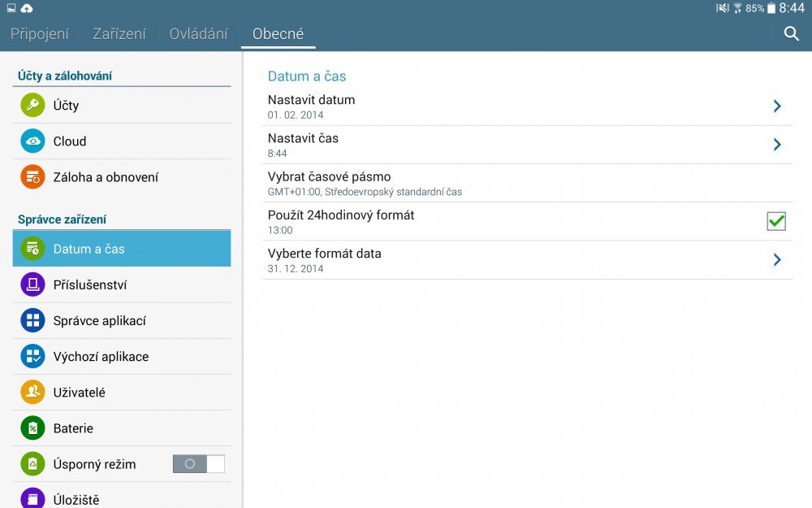This screenshot has height=508, width=812.
Task: Open Nastavit čas using the arrow
Action: pyautogui.click(x=777, y=145)
